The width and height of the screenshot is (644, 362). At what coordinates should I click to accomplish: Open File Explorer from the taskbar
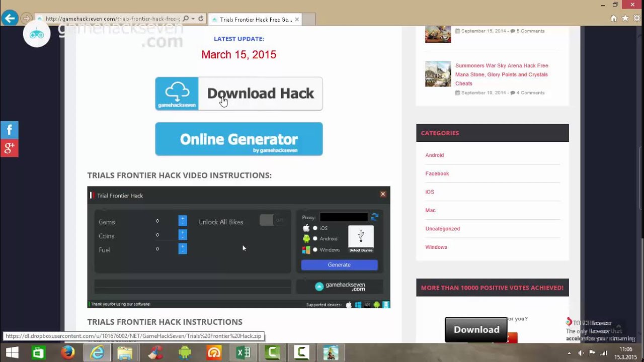pyautogui.click(x=125, y=353)
